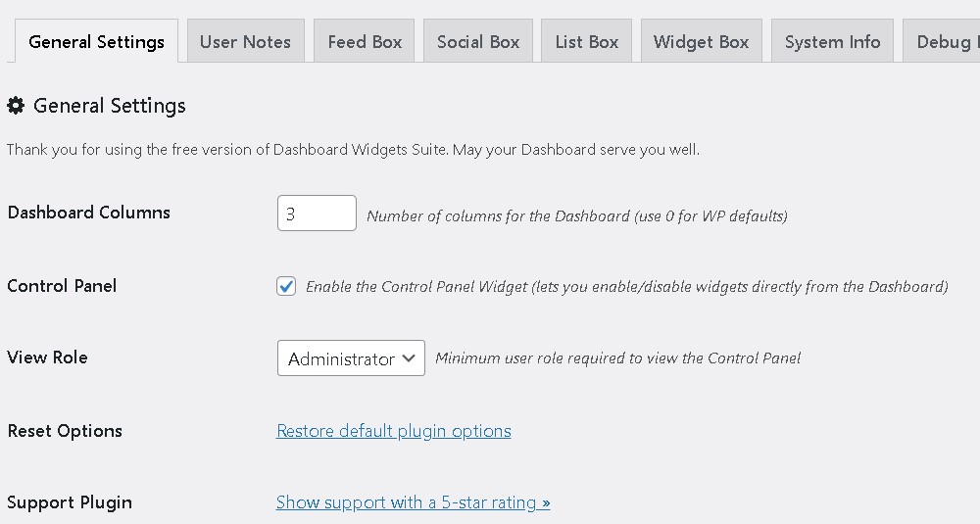Toggle the Enable Control Panel Widget checkbox
The height and width of the screenshot is (524, 980).
point(286,286)
